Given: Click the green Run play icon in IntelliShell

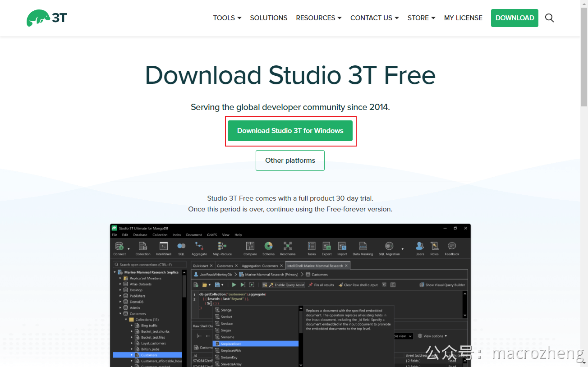Looking at the screenshot, I should pos(234,285).
